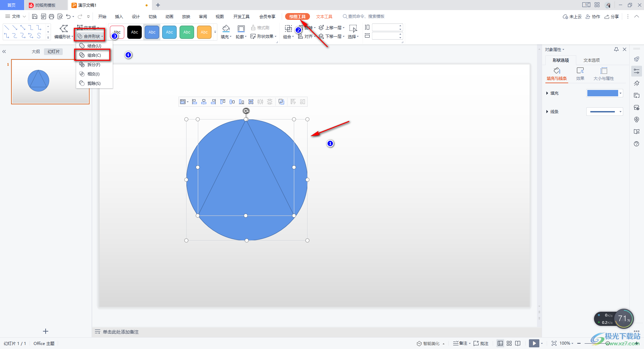Open Merge Shapes (合并形状) dropdown

90,36
